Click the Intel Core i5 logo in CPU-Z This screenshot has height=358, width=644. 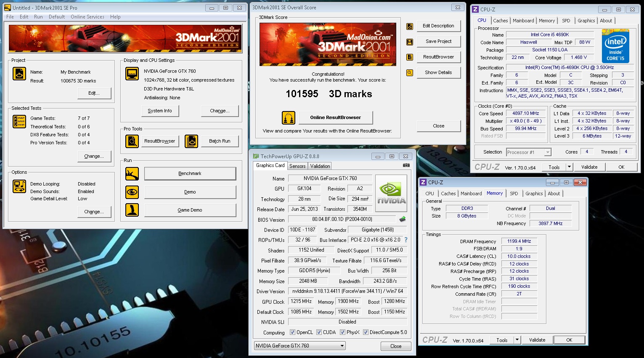click(615, 46)
